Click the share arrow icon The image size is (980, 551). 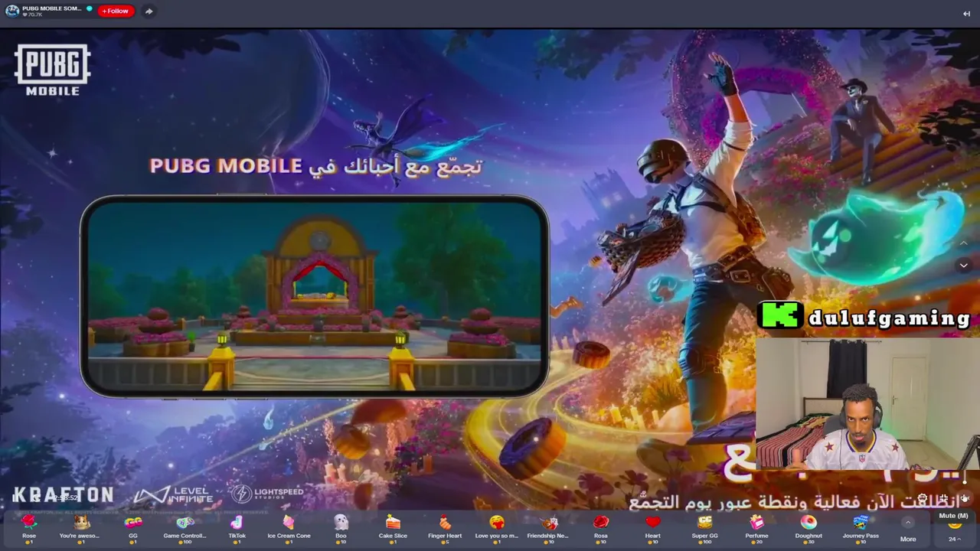tap(149, 11)
